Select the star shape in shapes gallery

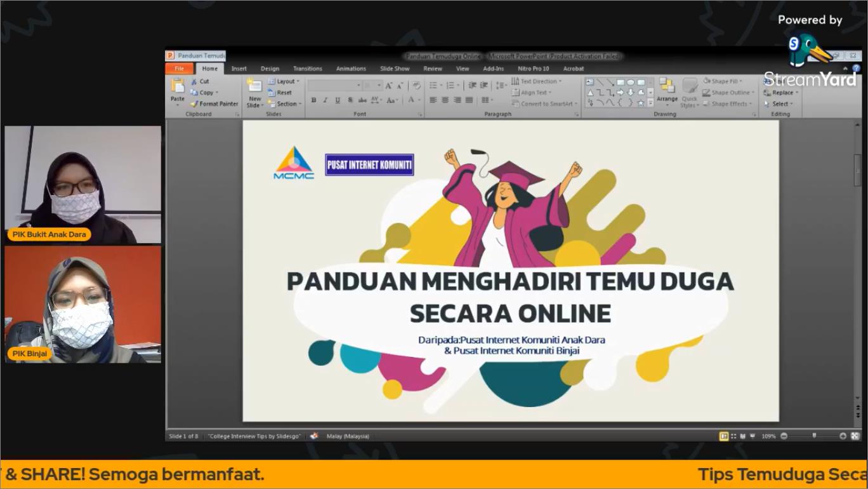coord(641,104)
